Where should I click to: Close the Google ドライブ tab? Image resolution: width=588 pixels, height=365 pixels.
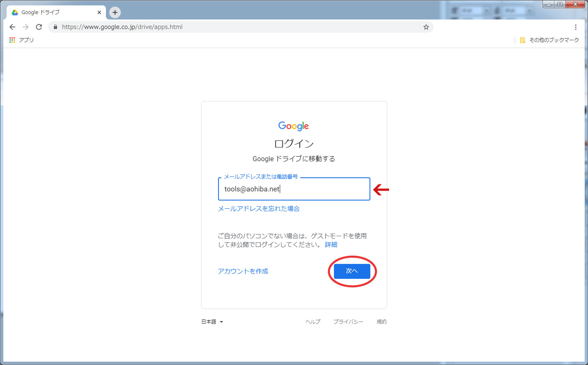point(99,12)
